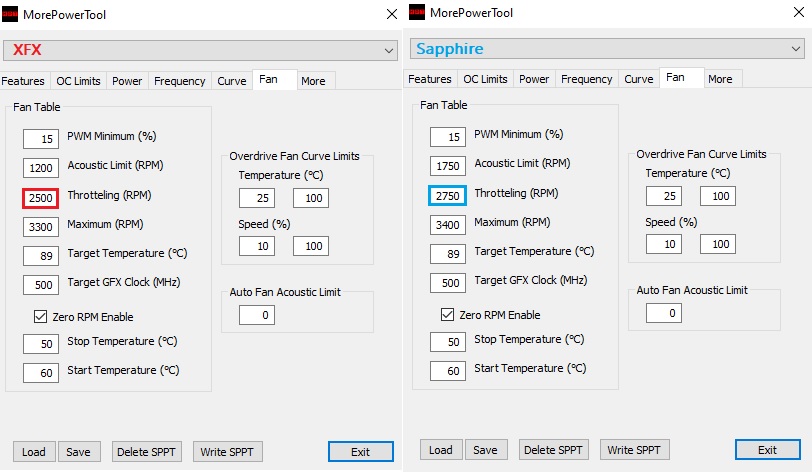
Task: Open the Sapphire GPU selection dropdown
Action: 607,48
